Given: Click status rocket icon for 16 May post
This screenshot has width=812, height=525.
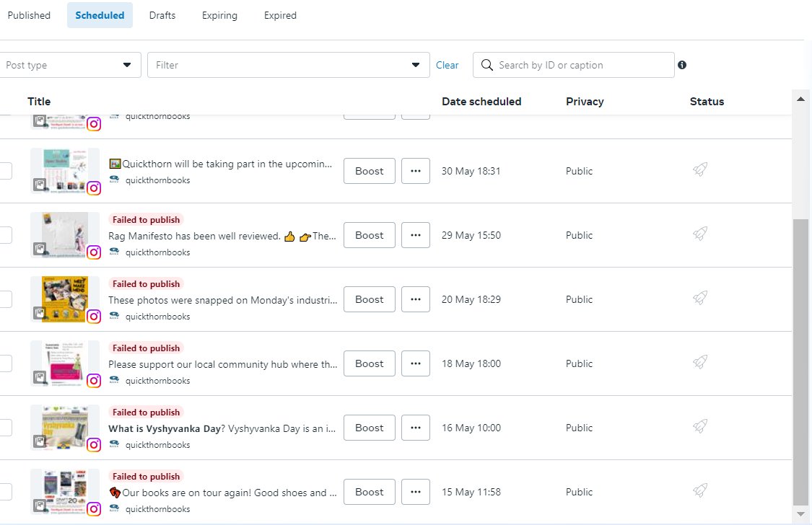Looking at the screenshot, I should coord(700,425).
